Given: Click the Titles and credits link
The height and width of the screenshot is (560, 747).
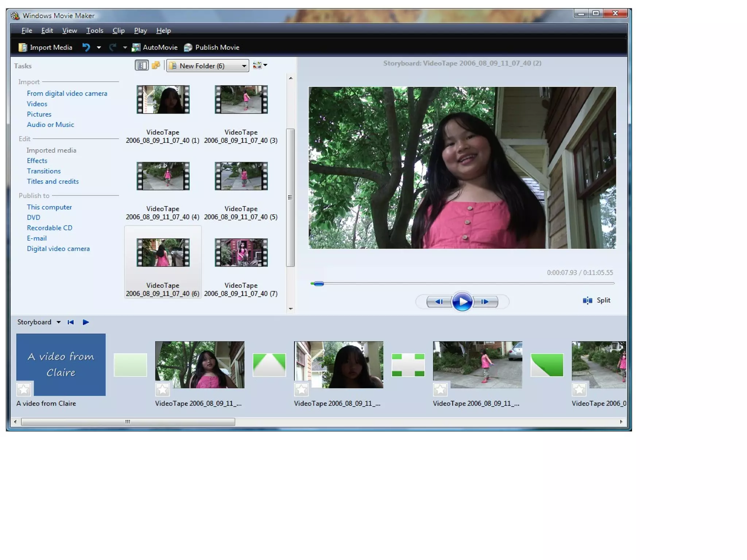Looking at the screenshot, I should coord(53,182).
